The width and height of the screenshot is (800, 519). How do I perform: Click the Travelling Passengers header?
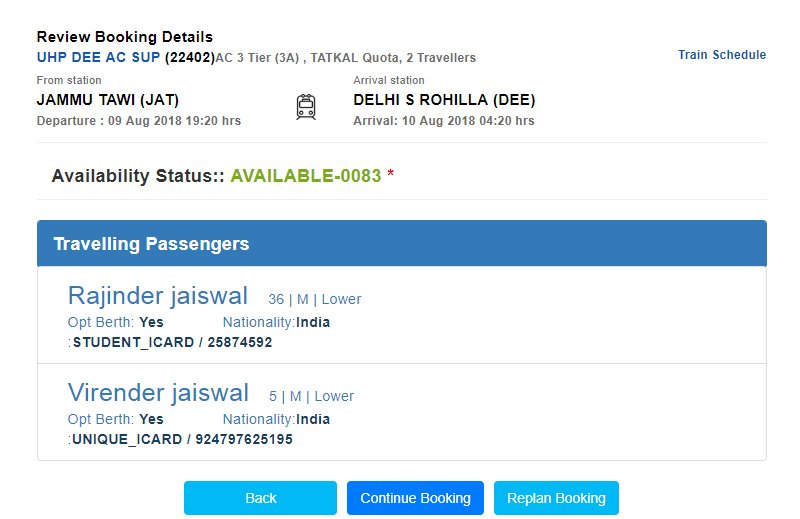pos(402,243)
